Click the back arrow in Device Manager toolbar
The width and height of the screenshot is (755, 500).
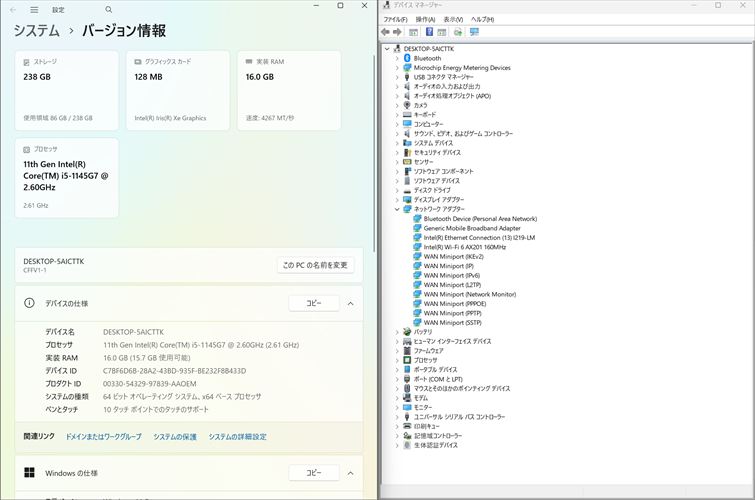385,31
